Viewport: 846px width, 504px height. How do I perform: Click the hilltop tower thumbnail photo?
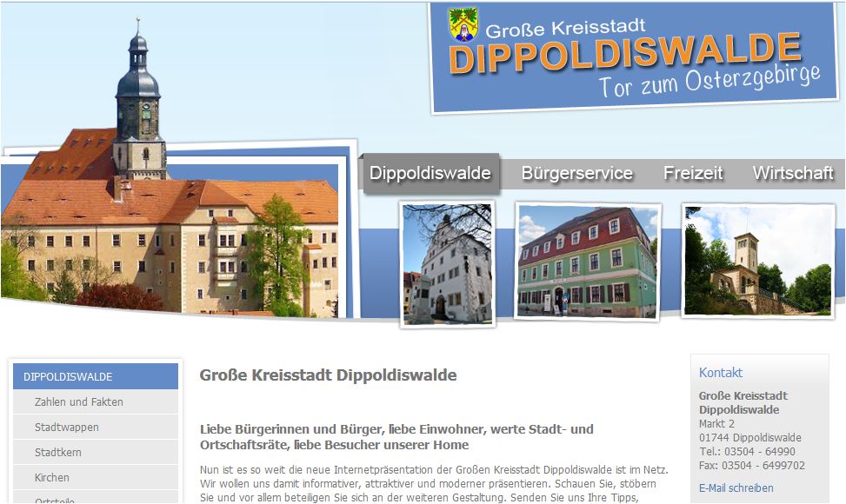[758, 261]
